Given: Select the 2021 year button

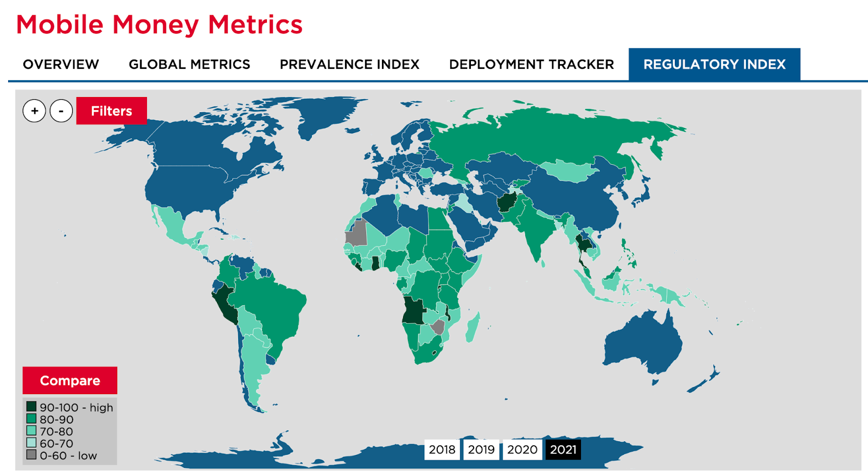Looking at the screenshot, I should [563, 449].
